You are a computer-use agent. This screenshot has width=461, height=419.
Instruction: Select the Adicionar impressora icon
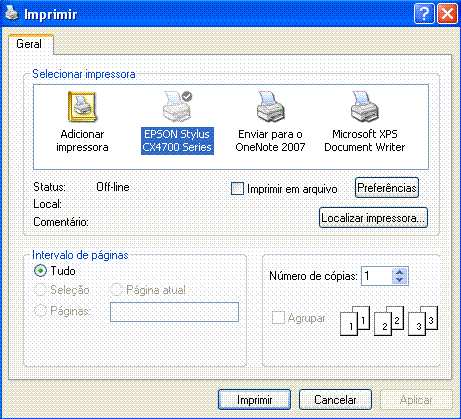click(x=82, y=107)
